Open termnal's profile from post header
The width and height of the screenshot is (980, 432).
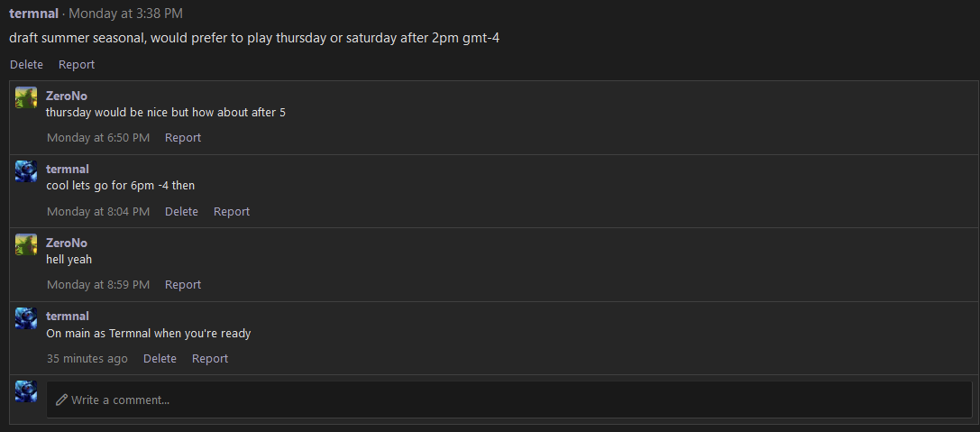pos(33,14)
